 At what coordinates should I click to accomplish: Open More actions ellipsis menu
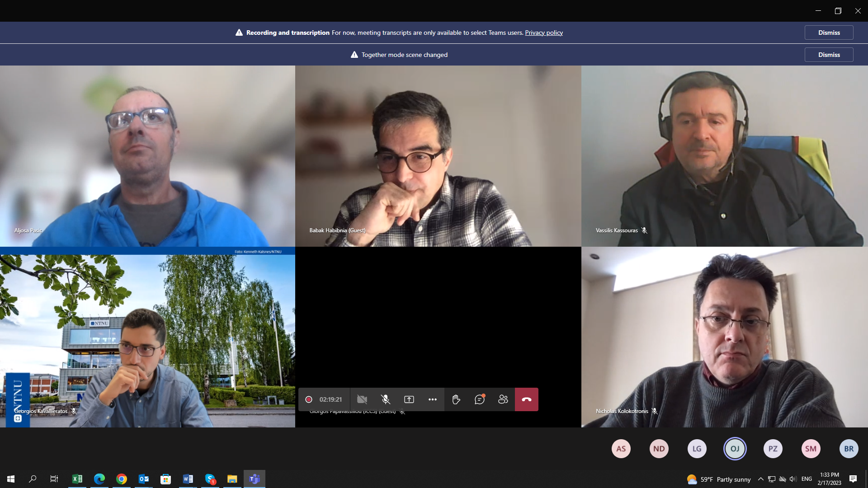coord(432,399)
